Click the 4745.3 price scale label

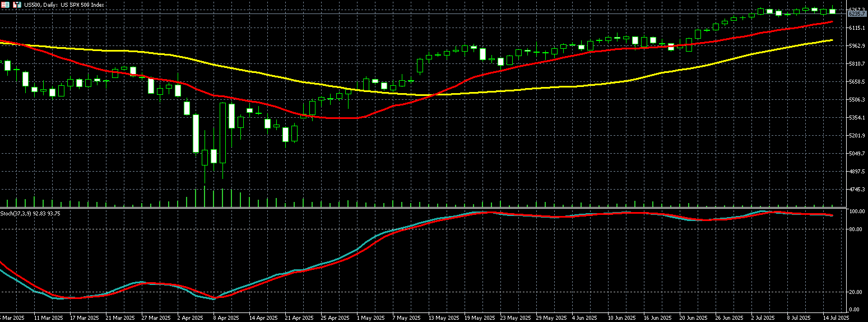pyautogui.click(x=857, y=190)
